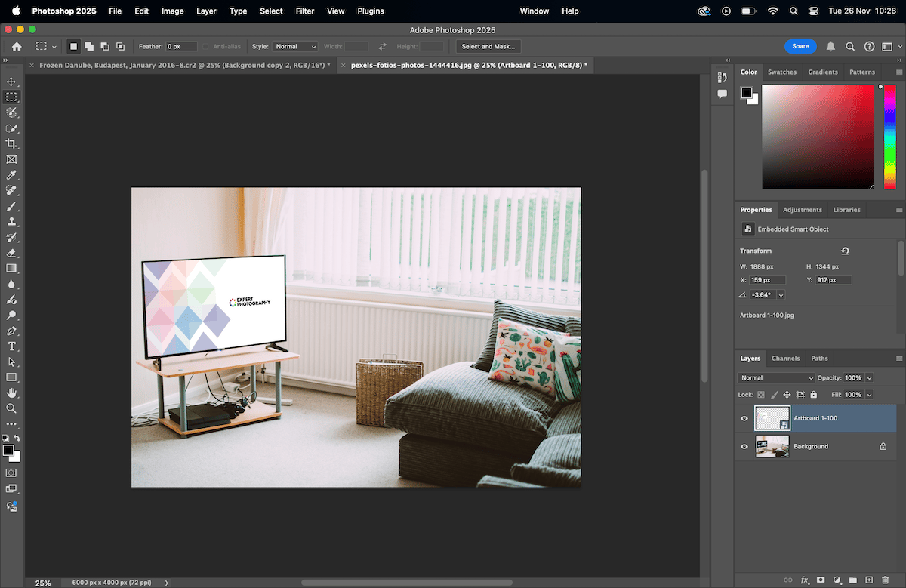Select the Zoom tool
Image resolution: width=906 pixels, height=588 pixels.
pyautogui.click(x=11, y=408)
